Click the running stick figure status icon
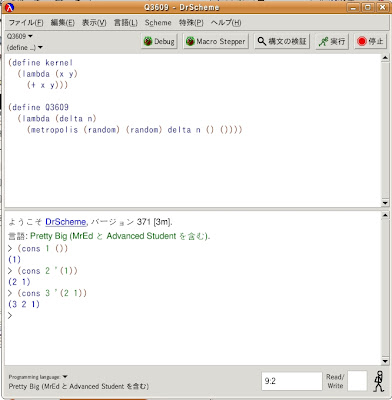 [379, 381]
